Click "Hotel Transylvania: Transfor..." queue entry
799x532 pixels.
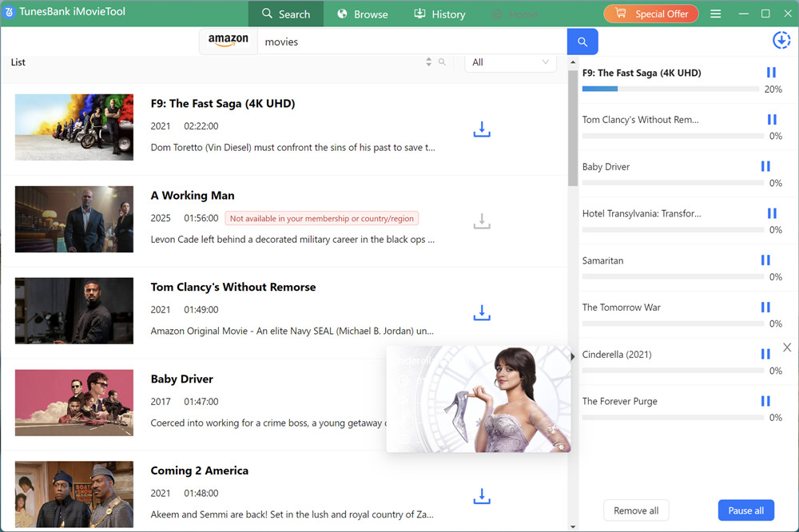point(642,213)
